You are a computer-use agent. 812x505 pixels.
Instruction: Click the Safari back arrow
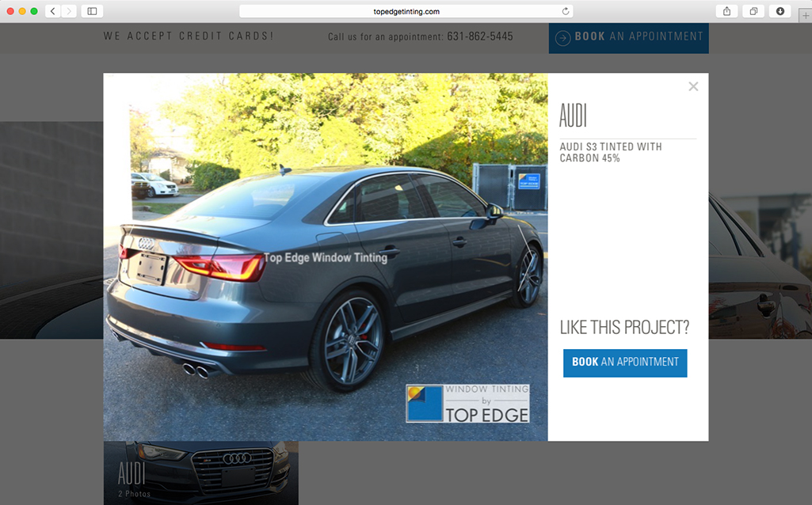[x=53, y=11]
